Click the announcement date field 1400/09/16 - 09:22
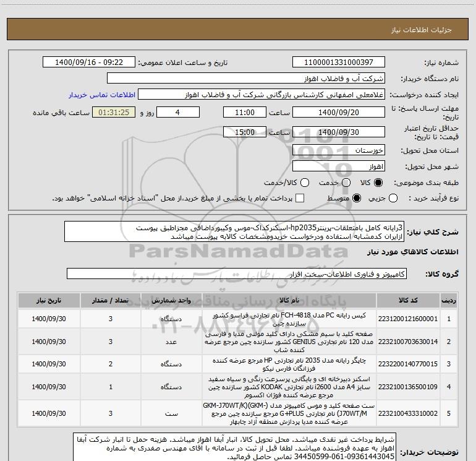This screenshot has height=461, width=476. point(89,62)
